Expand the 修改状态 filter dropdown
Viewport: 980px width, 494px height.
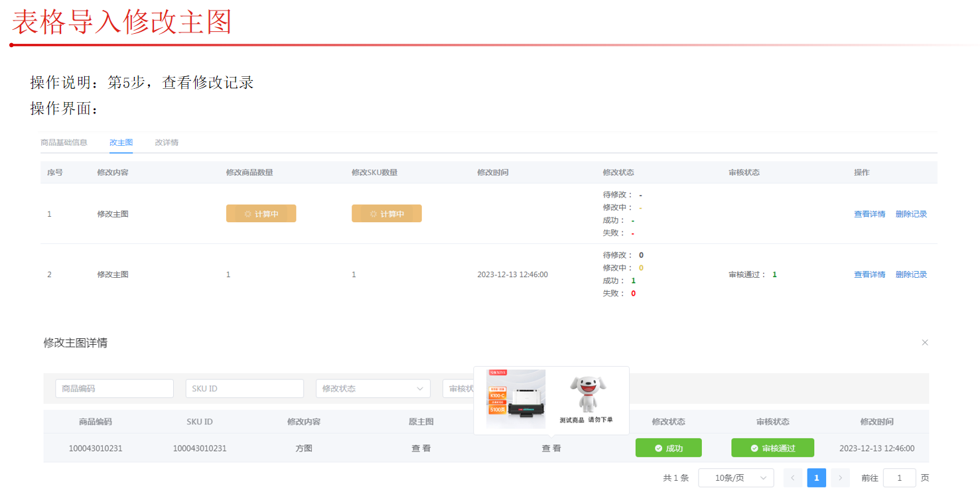[x=373, y=389]
